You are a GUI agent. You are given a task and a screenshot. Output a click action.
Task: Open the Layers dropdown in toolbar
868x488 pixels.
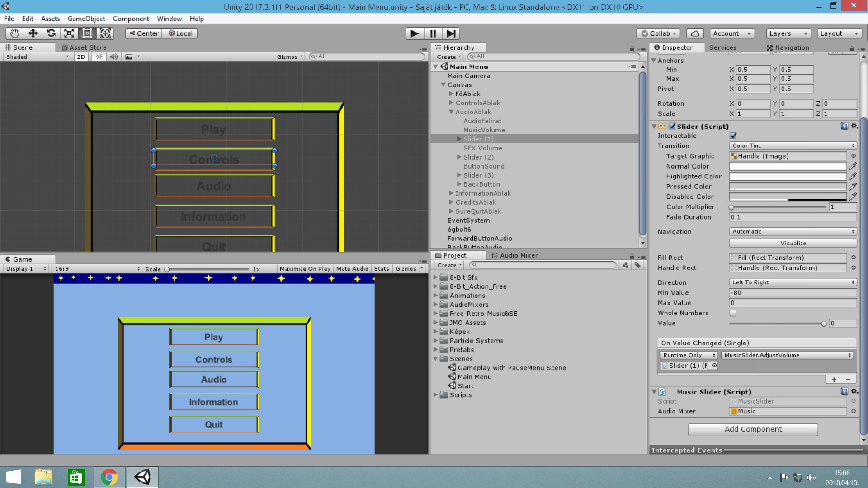click(787, 33)
